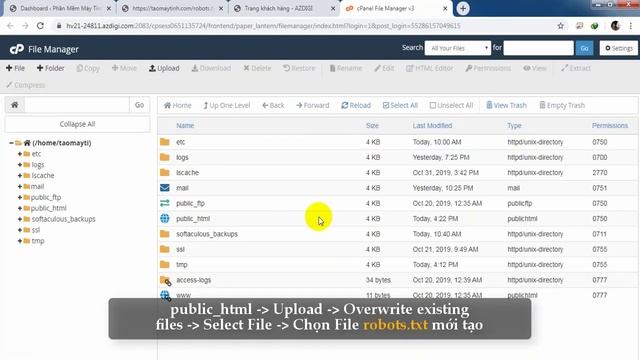Expand the ssl folder in tree
This screenshot has height=360, width=640.
coord(20,230)
